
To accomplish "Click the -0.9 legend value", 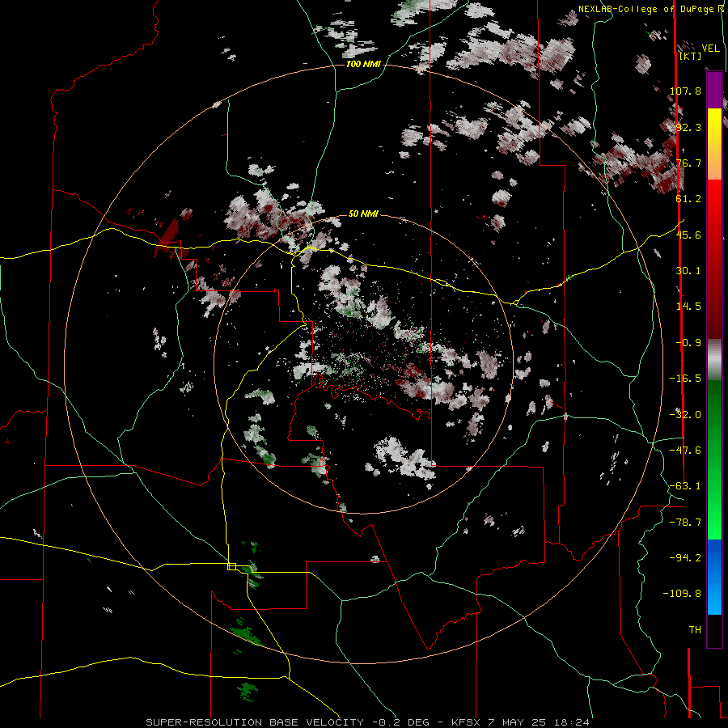I will click(688, 343).
